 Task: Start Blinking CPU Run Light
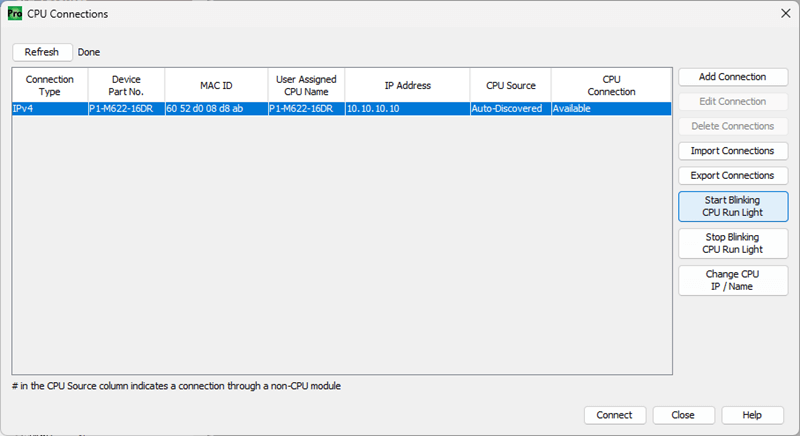[732, 206]
